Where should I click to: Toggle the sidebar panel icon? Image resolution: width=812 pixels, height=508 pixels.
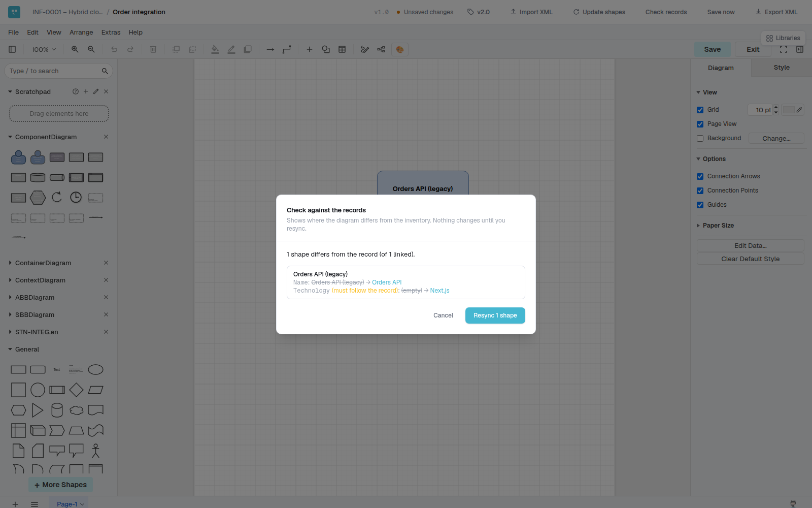pos(12,49)
